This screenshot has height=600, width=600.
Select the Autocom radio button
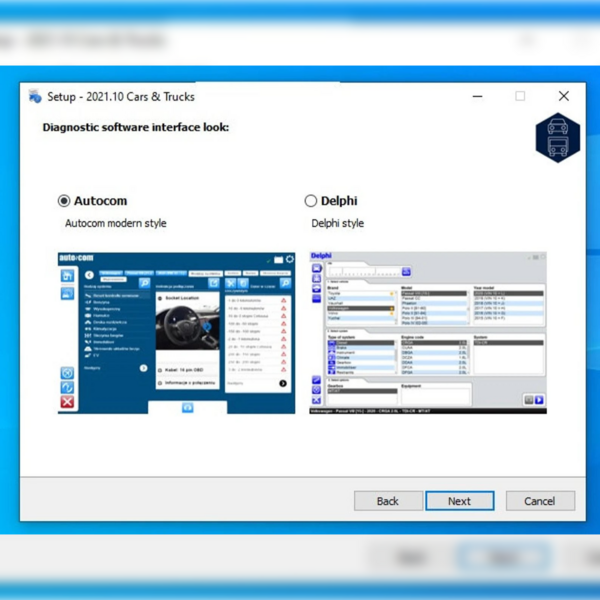64,201
